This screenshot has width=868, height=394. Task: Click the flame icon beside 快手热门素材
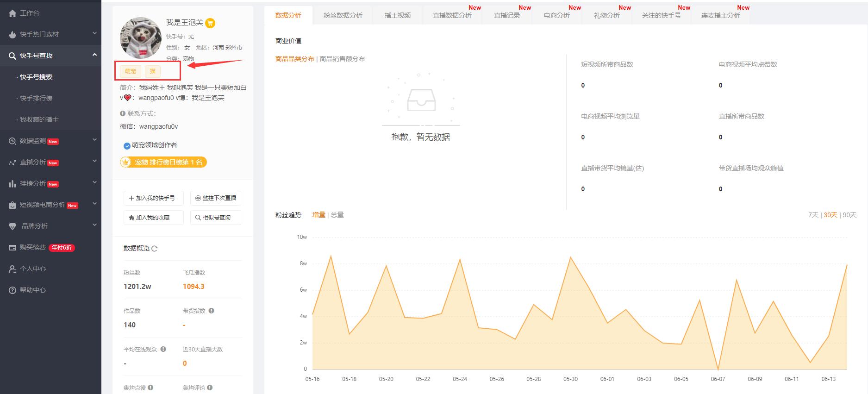point(12,34)
